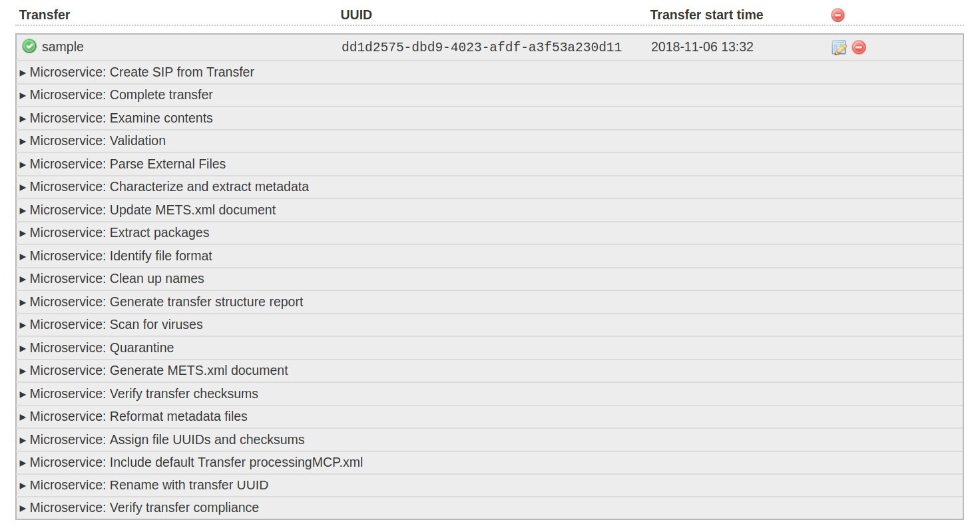Screen dimensions: 980x530
Task: Expand Characterize and extract metadata microservice
Action: pos(168,186)
